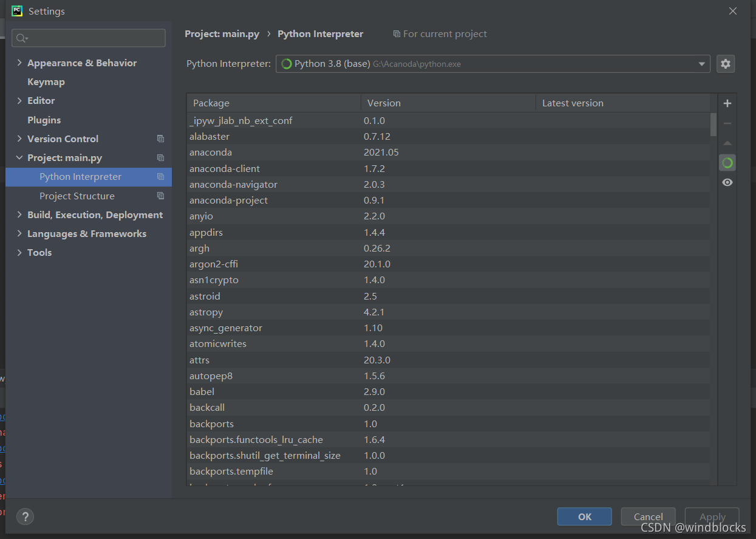
Task: Expand the Tools section
Action: tap(19, 252)
